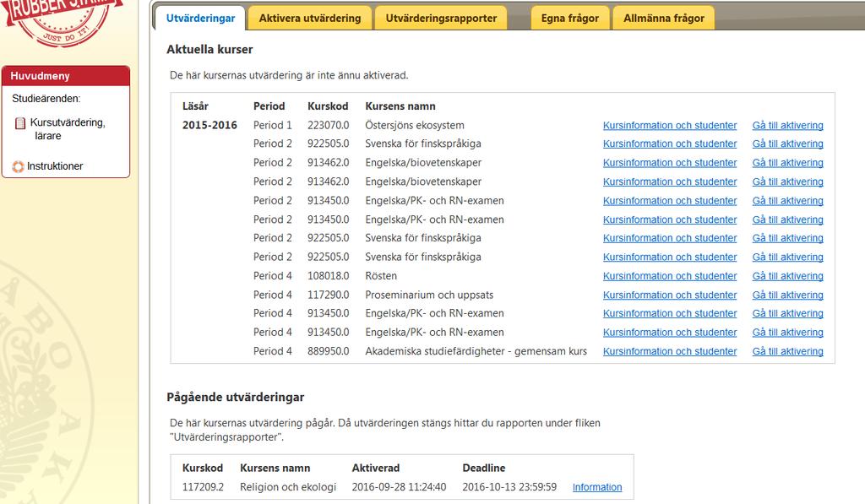Screen dimensions: 865x504
Task: Go to activation for Östersjöns ekosystem
Action: coord(788,125)
